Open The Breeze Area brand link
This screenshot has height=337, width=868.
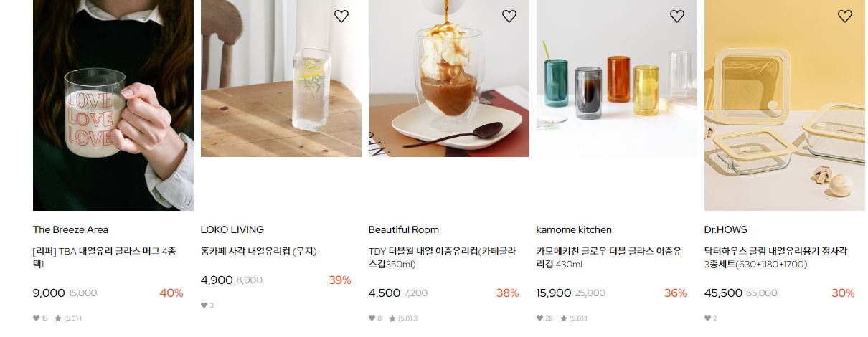(x=70, y=229)
